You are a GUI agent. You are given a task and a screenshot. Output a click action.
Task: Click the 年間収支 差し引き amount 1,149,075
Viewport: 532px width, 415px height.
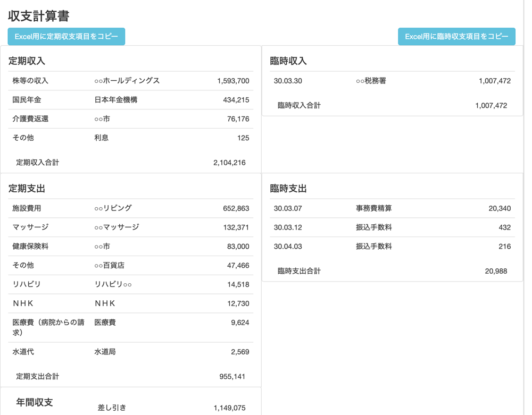[x=229, y=408]
